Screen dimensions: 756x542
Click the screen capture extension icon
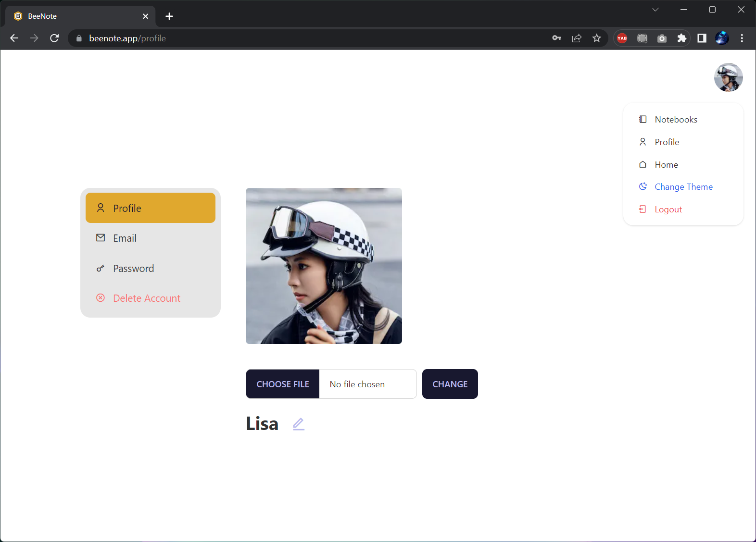click(642, 38)
